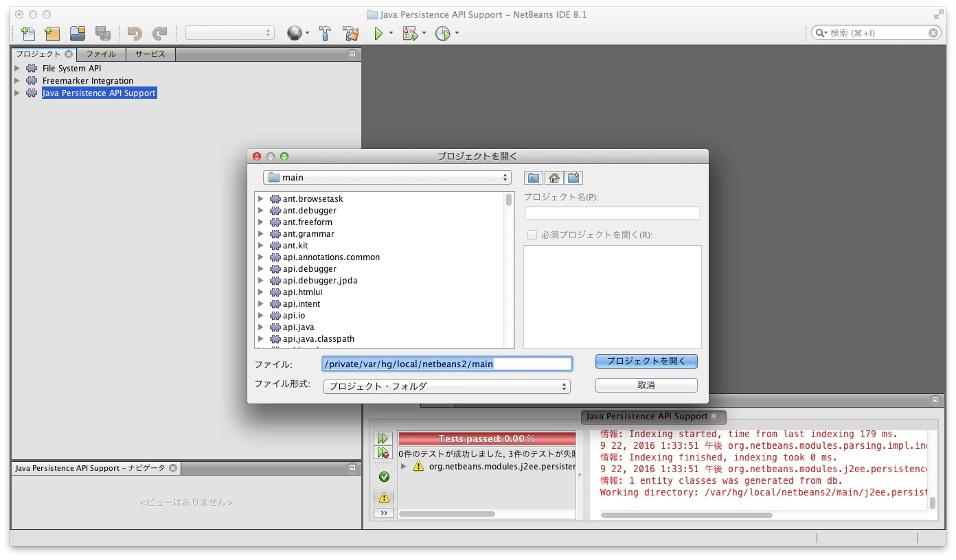Click the Debug Project icon

[x=411, y=33]
